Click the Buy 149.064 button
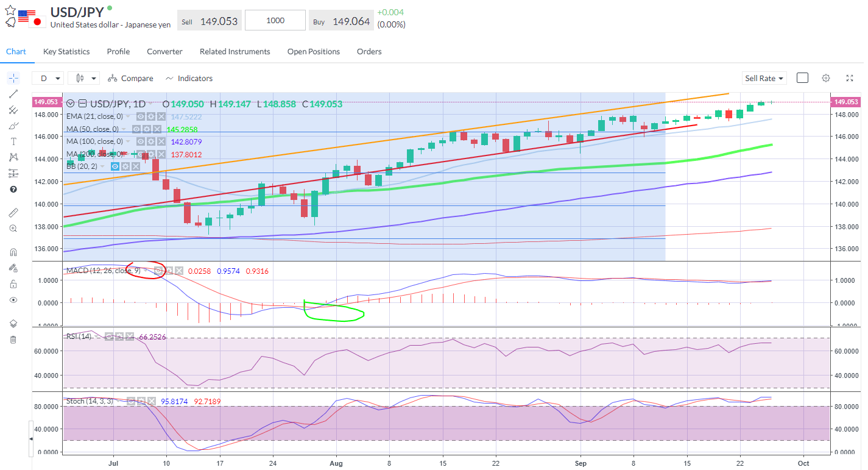This screenshot has height=470, width=868. [x=341, y=21]
